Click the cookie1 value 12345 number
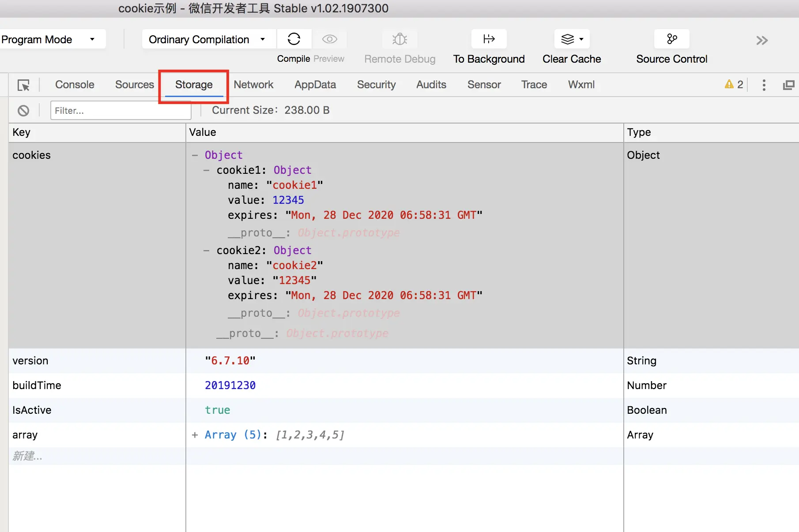Screen dimensions: 799x532 (x=288, y=200)
